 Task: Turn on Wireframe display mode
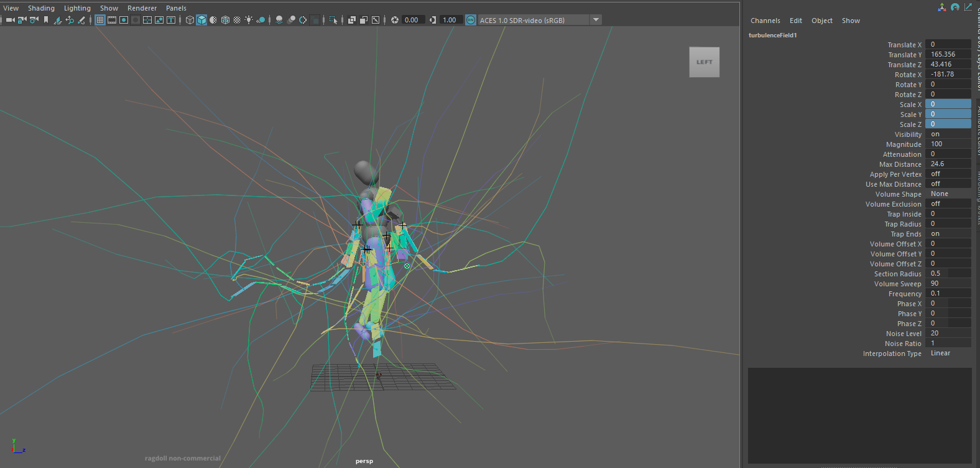click(190, 20)
